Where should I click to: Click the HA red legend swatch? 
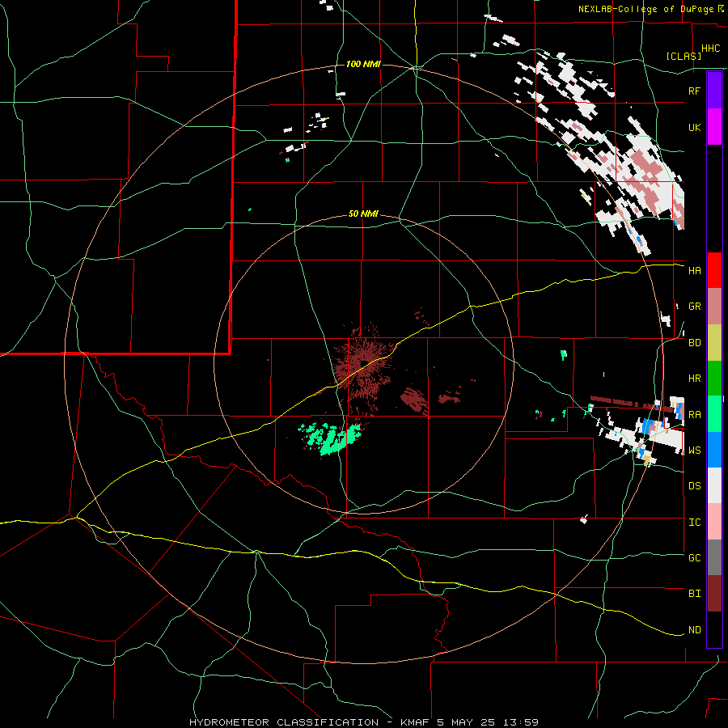714,270
